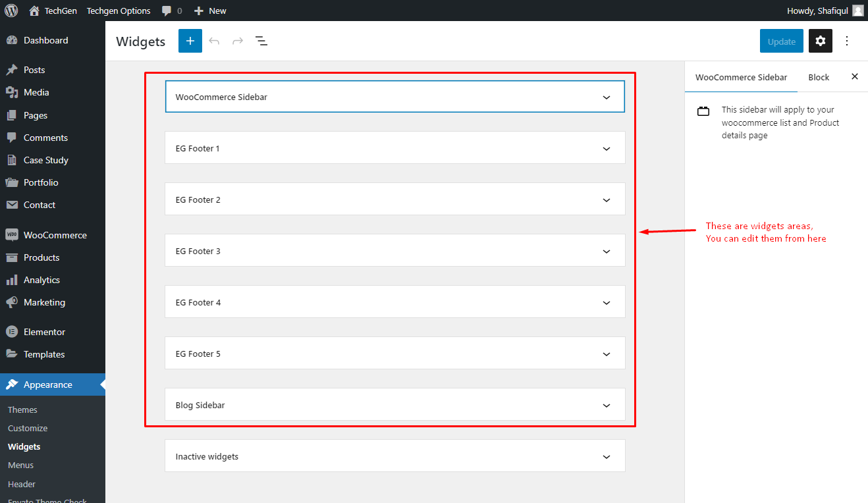This screenshot has width=868, height=503.
Task: Switch to the Block tab
Action: (819, 77)
